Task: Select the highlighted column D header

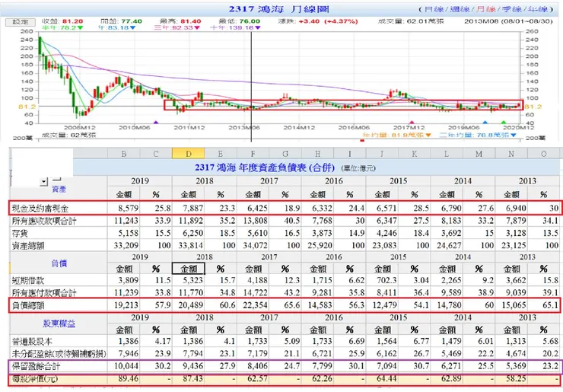Action: coord(189,154)
